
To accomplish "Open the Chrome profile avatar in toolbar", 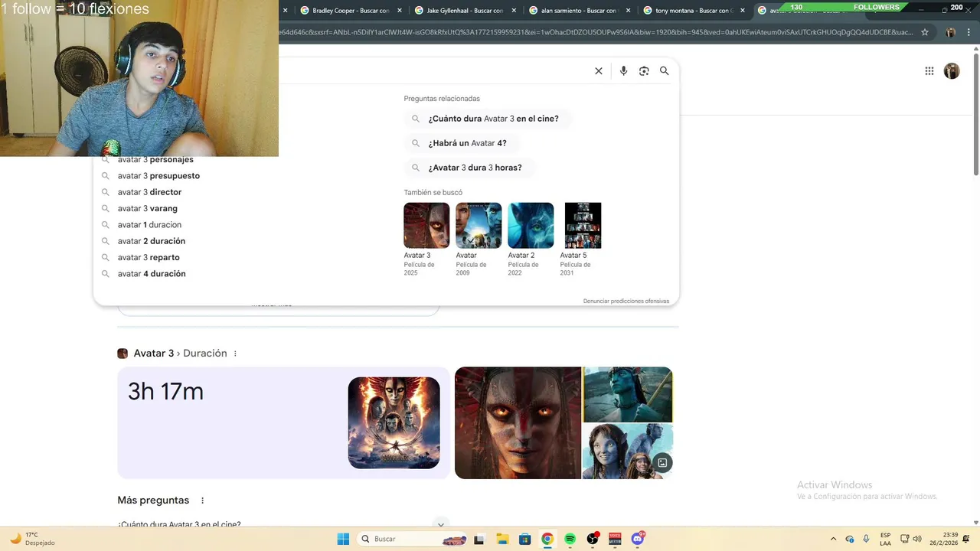I will (951, 32).
